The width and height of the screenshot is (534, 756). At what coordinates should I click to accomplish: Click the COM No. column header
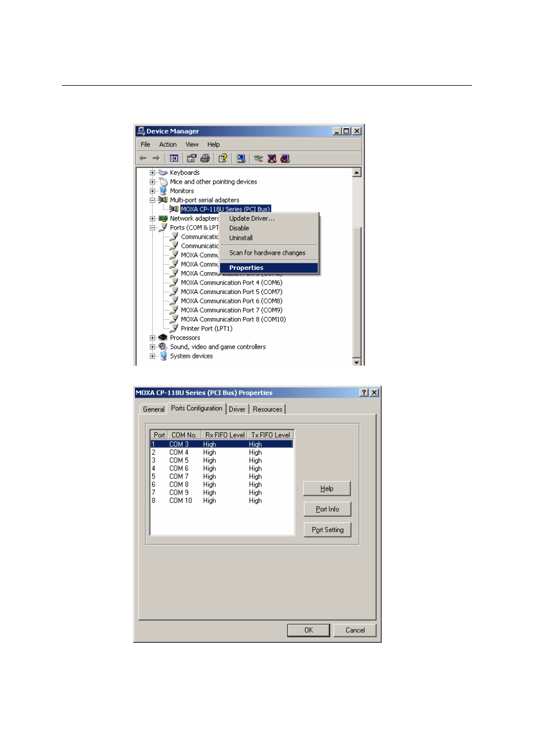(184, 435)
